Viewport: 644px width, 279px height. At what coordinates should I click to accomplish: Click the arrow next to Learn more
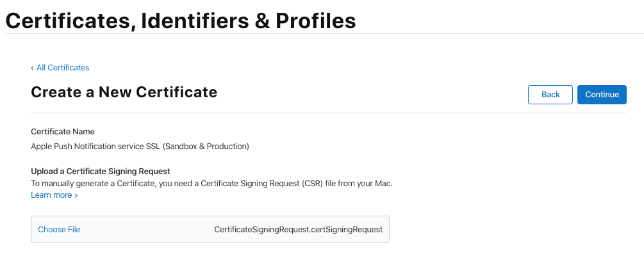point(76,196)
